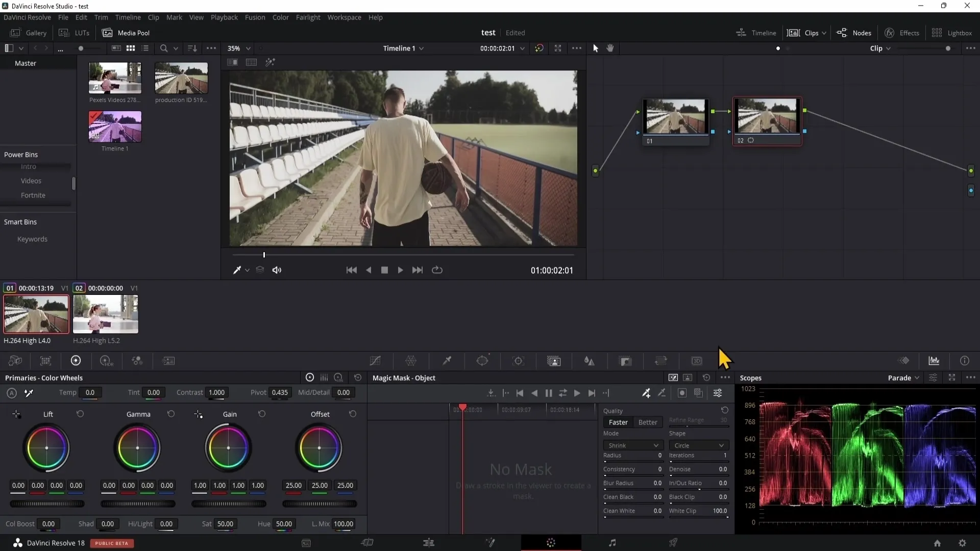
Task: Select the Color Wheels primaries mode icon
Action: coord(310,378)
